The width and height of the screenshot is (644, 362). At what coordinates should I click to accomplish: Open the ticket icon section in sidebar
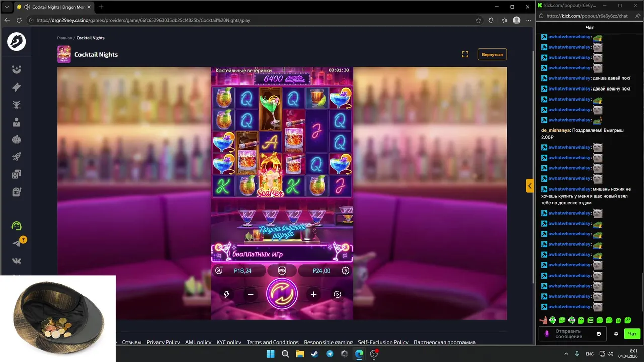click(x=16, y=87)
